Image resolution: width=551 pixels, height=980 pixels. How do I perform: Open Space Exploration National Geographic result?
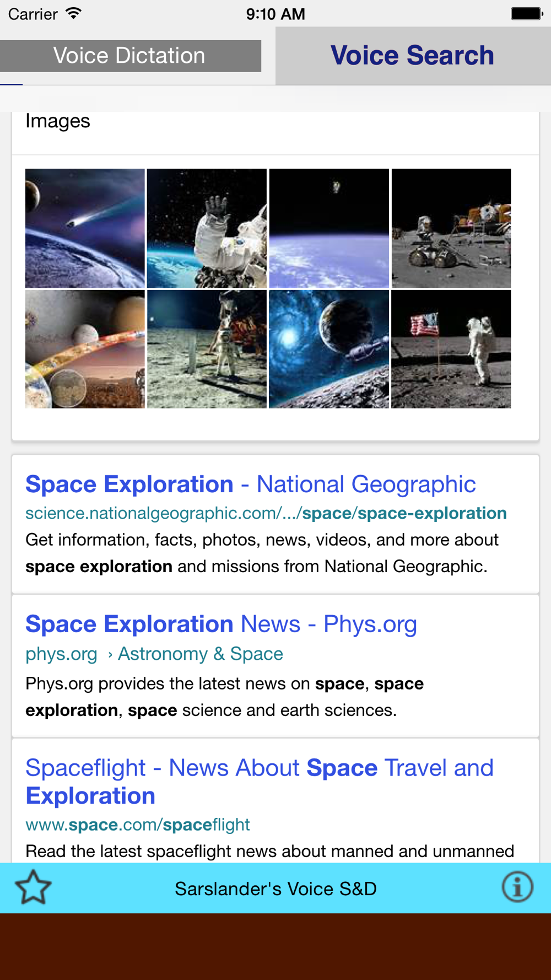point(251,484)
